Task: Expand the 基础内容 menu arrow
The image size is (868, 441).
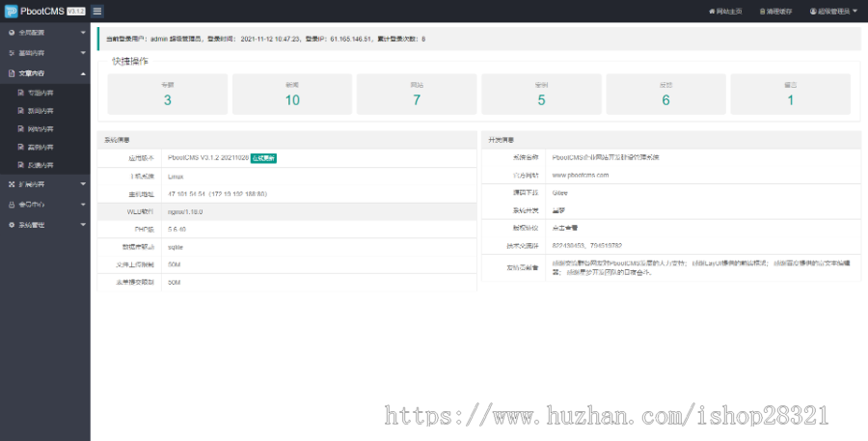Action: [83, 53]
